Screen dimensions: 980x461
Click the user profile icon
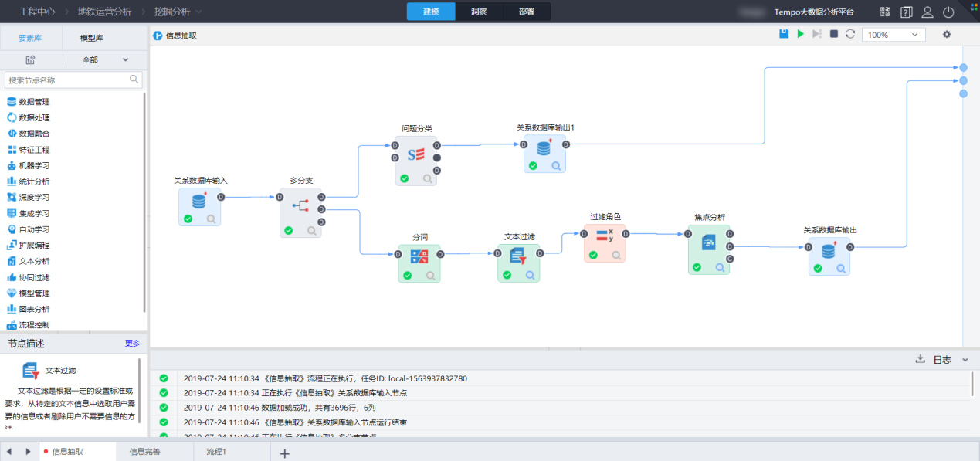click(927, 12)
